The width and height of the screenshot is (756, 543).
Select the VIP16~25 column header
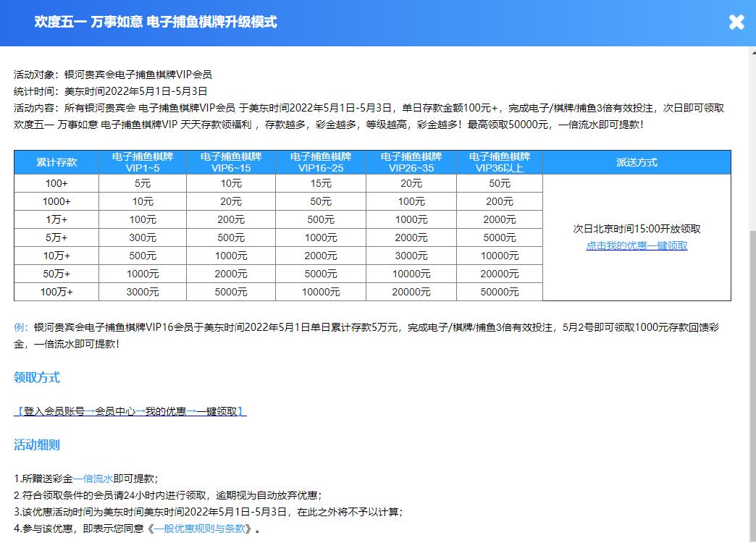(321, 162)
